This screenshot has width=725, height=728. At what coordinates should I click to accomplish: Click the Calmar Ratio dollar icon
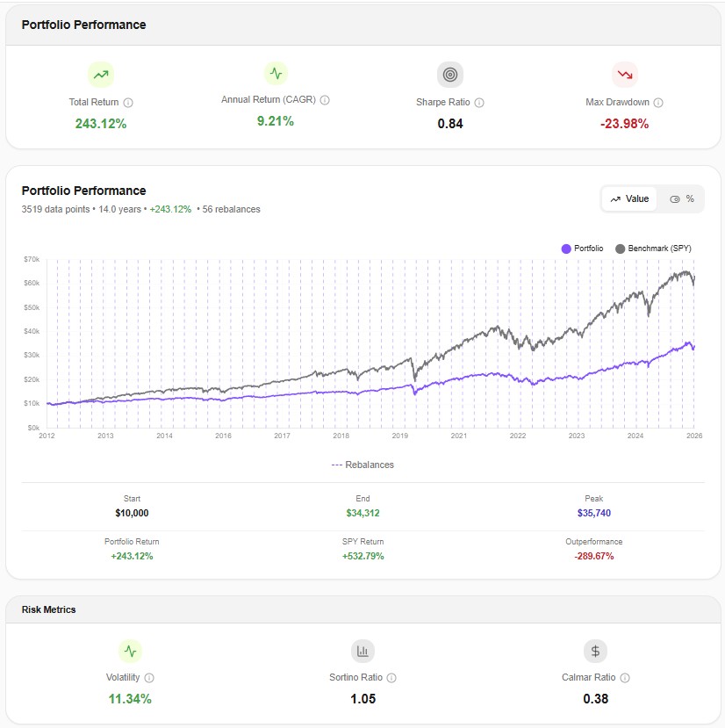point(594,651)
